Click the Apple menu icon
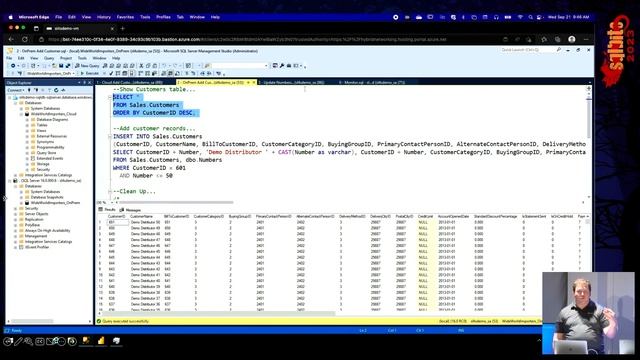Screen dimensions: 640x360 11,17
